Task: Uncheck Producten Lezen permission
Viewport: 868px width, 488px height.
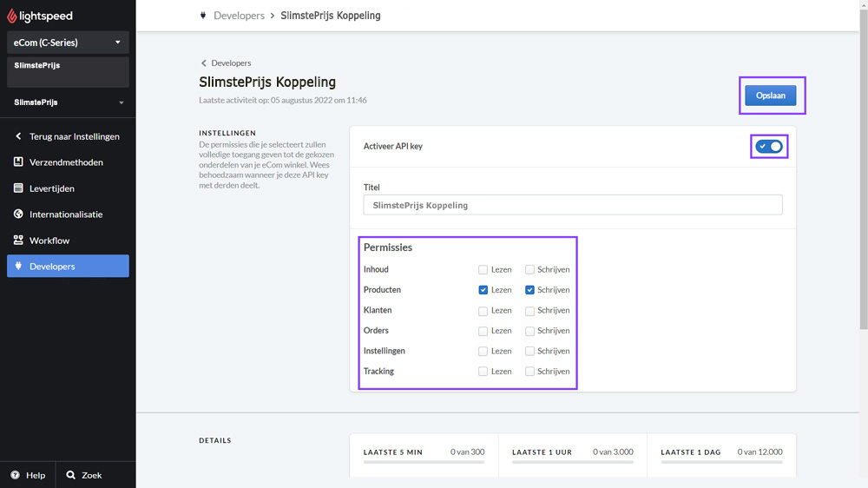Action: (x=483, y=290)
